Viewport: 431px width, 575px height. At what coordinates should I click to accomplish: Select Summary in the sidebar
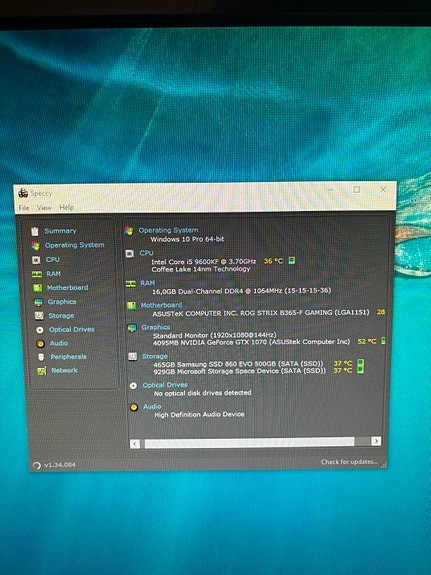click(61, 231)
